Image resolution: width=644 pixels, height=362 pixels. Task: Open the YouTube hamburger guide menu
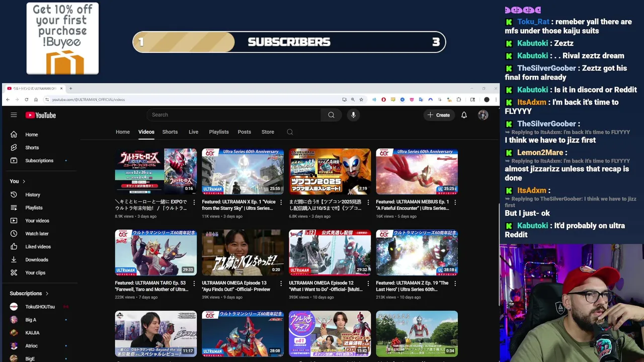(14, 115)
